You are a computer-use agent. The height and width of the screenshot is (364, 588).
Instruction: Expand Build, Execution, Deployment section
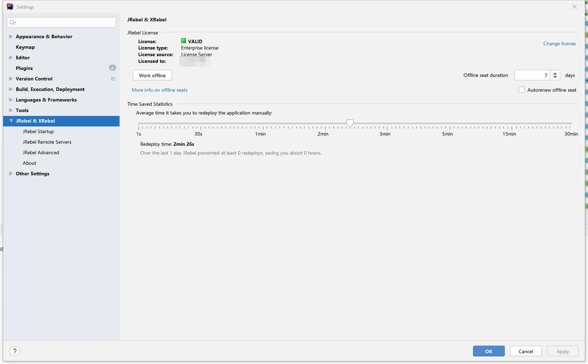11,89
